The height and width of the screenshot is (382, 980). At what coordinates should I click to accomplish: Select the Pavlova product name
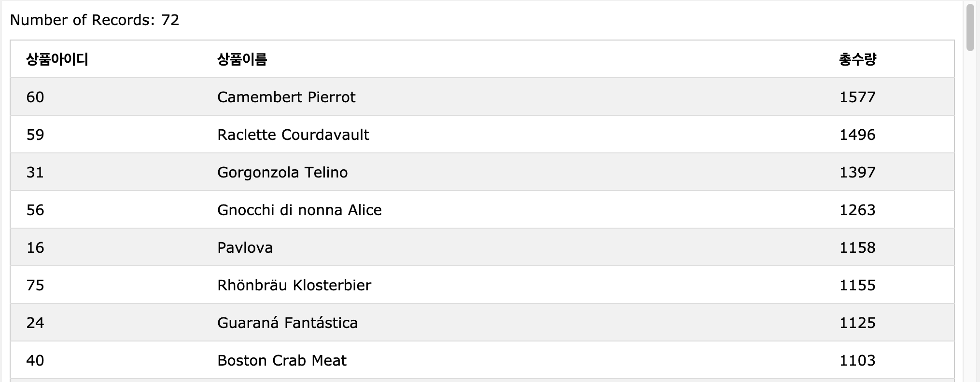pyautogui.click(x=245, y=247)
